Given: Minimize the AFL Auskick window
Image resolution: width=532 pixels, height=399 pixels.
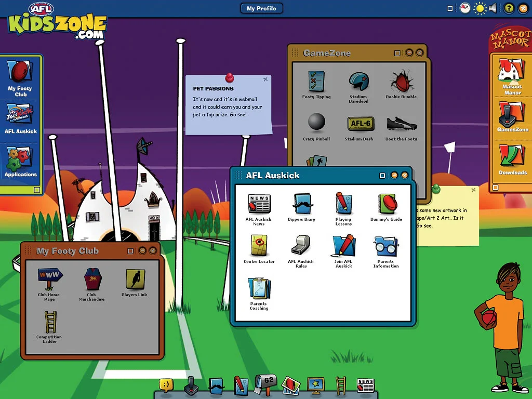Looking at the screenshot, I should click(x=394, y=175).
